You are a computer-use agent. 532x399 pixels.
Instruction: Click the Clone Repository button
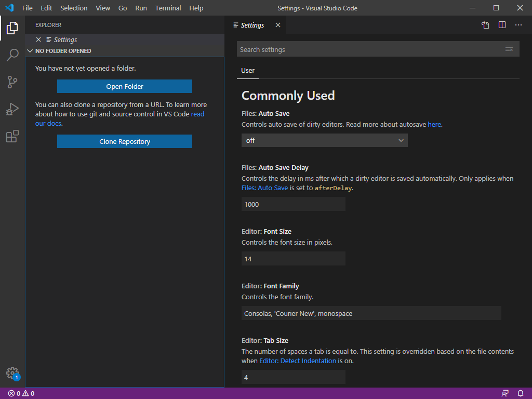pyautogui.click(x=125, y=141)
